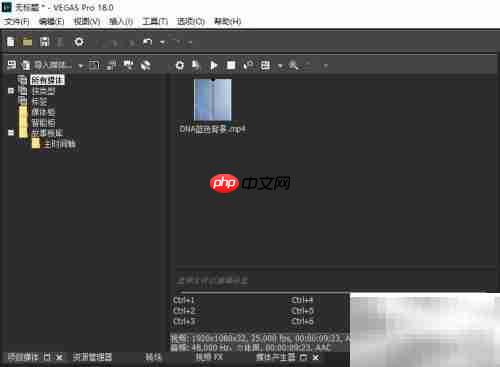Open project properties gear in main toolbar
Image resolution: width=500 pixels, height=367 pixels.
(79, 42)
